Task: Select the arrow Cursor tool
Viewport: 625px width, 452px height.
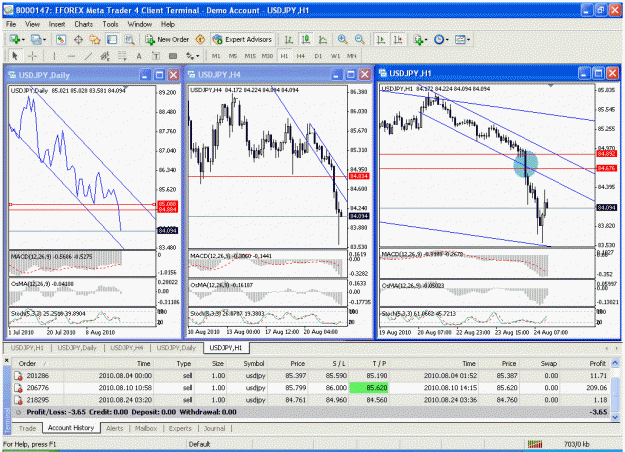Action: click(15, 56)
